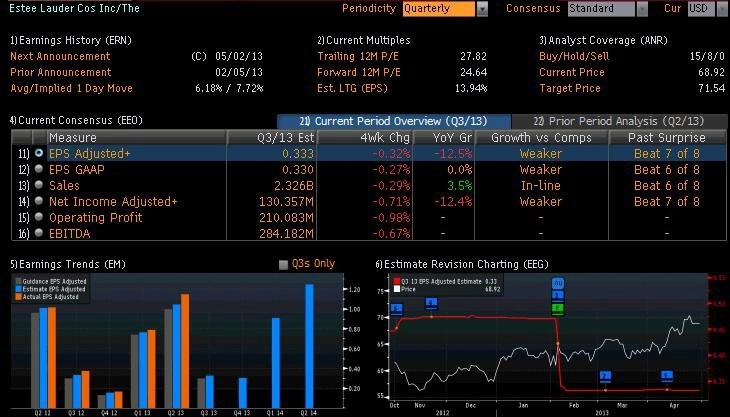
Task: Open Analyst Coverage (ANR) section
Action: tap(603, 40)
